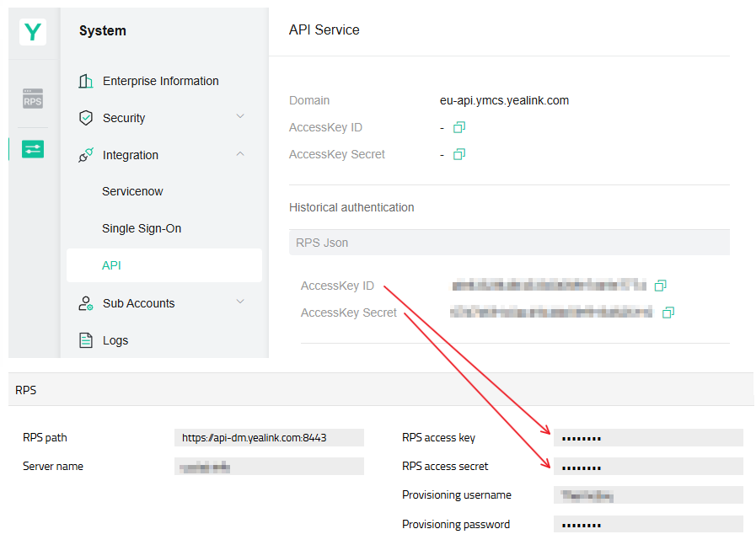Open the RPS section icon in sidebar
The width and height of the screenshot is (756, 545).
click(x=33, y=99)
